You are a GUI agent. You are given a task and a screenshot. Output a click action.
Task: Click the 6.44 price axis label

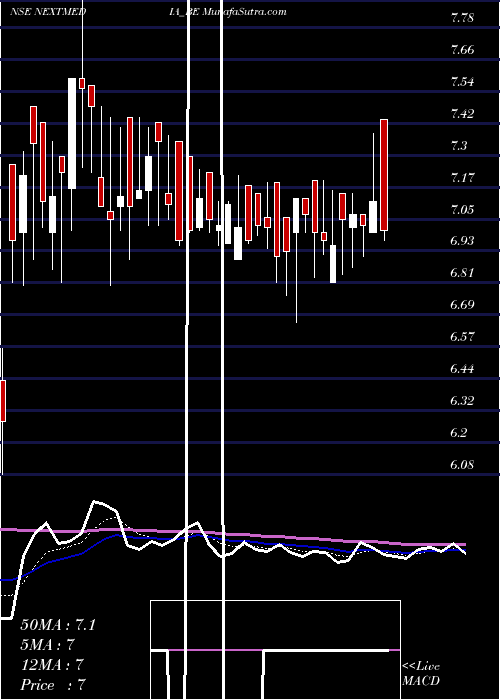(x=462, y=369)
